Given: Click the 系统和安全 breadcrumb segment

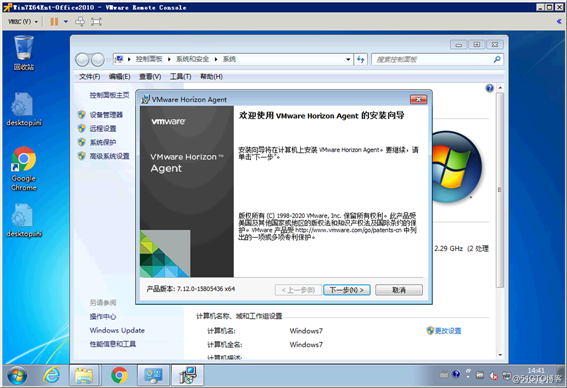Looking at the screenshot, I should point(192,59).
